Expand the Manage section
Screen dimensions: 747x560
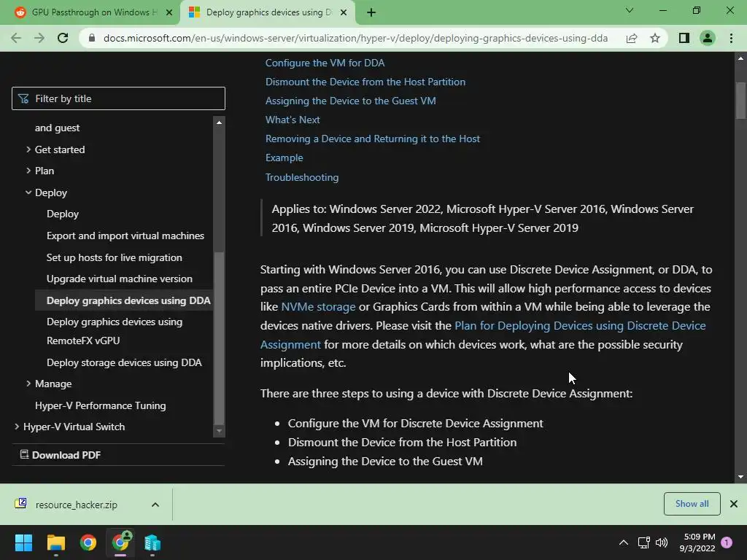pos(28,384)
